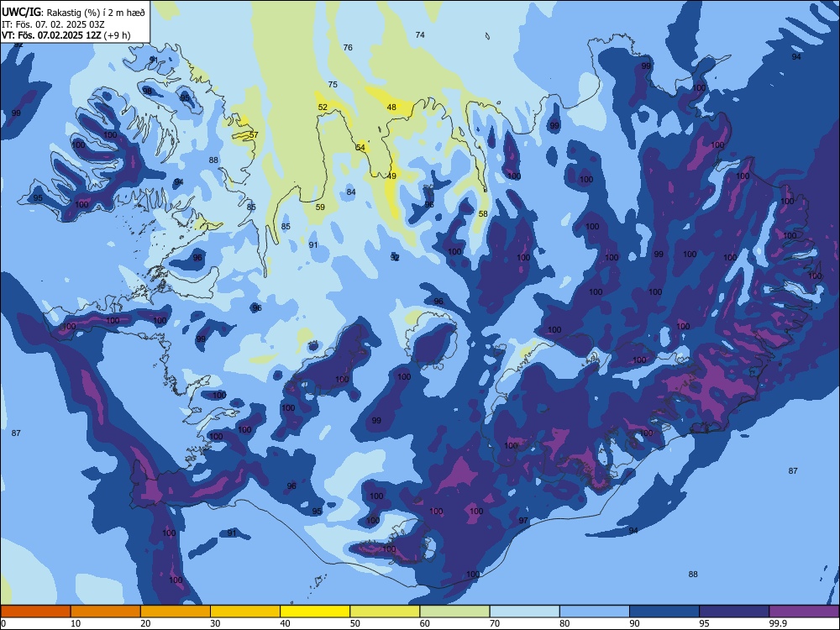Image resolution: width=840 pixels, height=630 pixels.
Task: Pick the pale yellow 50–60 legend swatch
Action: tap(385, 612)
